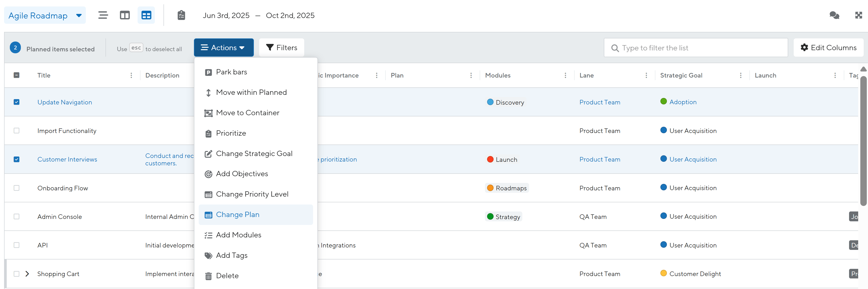Open the Filters button
868x289 pixels.
click(281, 48)
